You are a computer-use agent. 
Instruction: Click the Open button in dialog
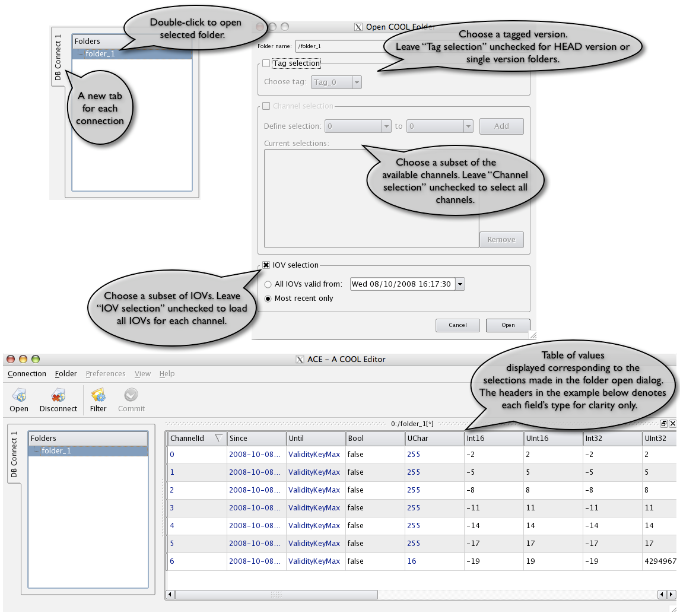508,325
